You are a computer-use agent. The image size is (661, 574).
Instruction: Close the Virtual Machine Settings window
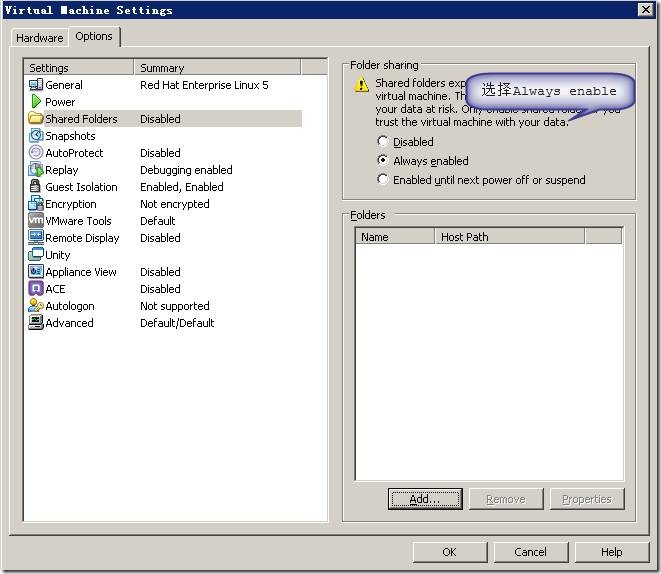click(645, 9)
